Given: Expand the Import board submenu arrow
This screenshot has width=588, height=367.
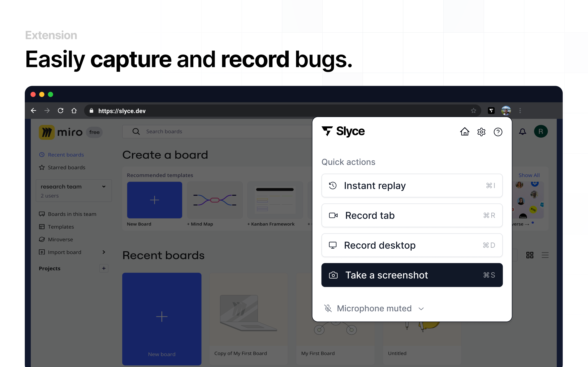Looking at the screenshot, I should pyautogui.click(x=104, y=252).
